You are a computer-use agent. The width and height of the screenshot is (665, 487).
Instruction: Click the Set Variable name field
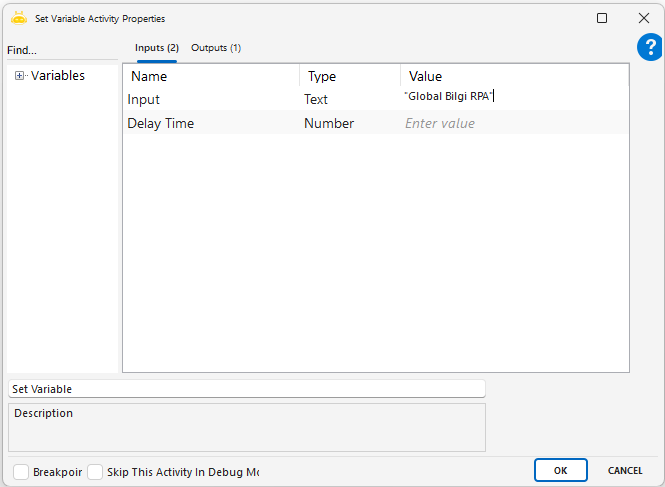[x=246, y=389]
